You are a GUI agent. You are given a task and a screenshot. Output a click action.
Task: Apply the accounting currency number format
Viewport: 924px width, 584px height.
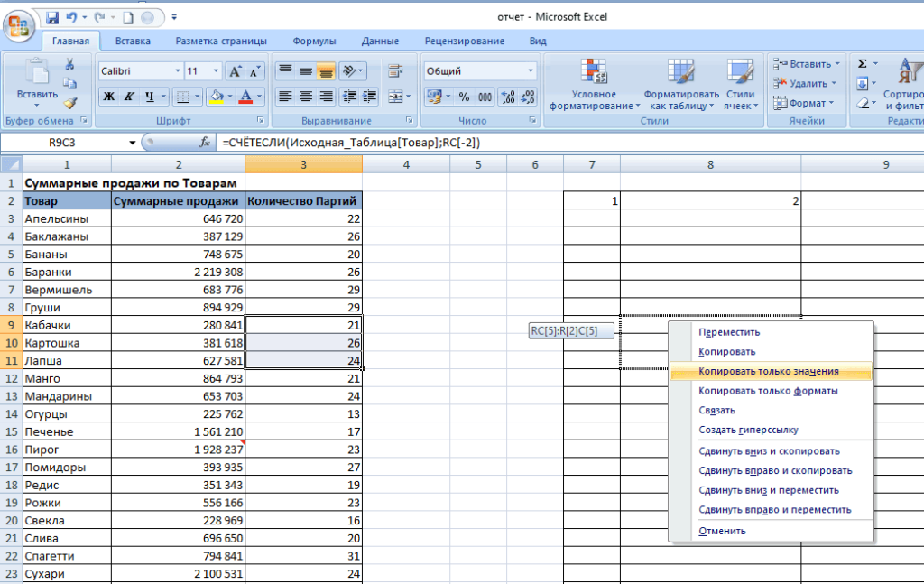(x=435, y=96)
